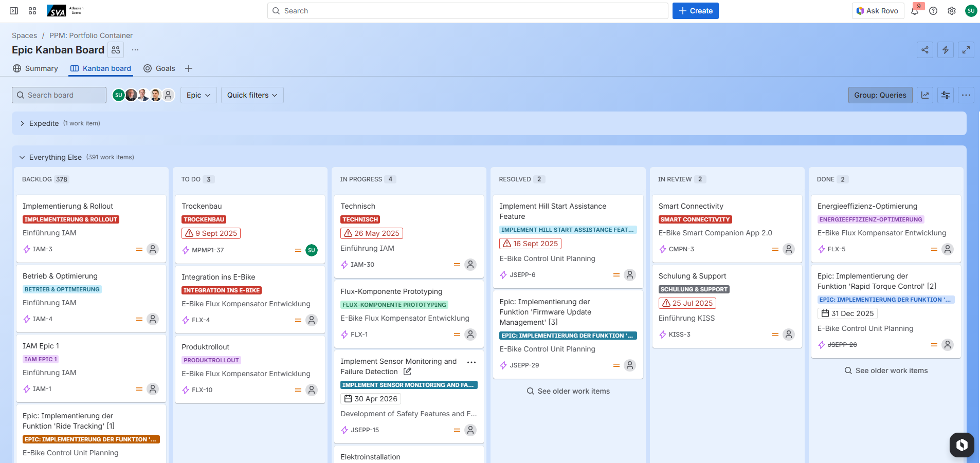Open the settings gear icon
Screen dimensions: 980x463
952,11
